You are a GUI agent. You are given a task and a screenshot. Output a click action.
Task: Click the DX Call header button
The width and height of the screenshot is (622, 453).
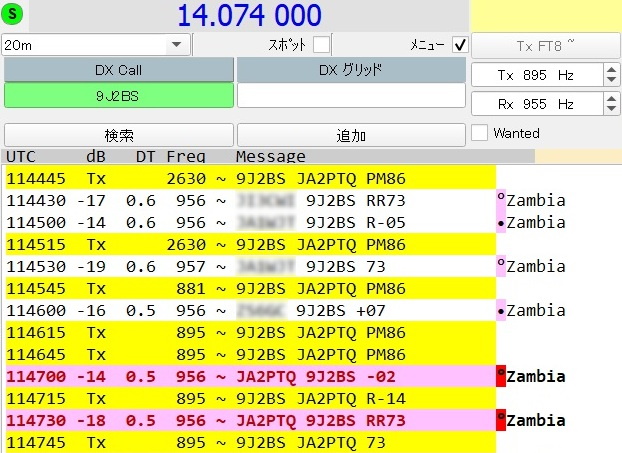tap(119, 70)
